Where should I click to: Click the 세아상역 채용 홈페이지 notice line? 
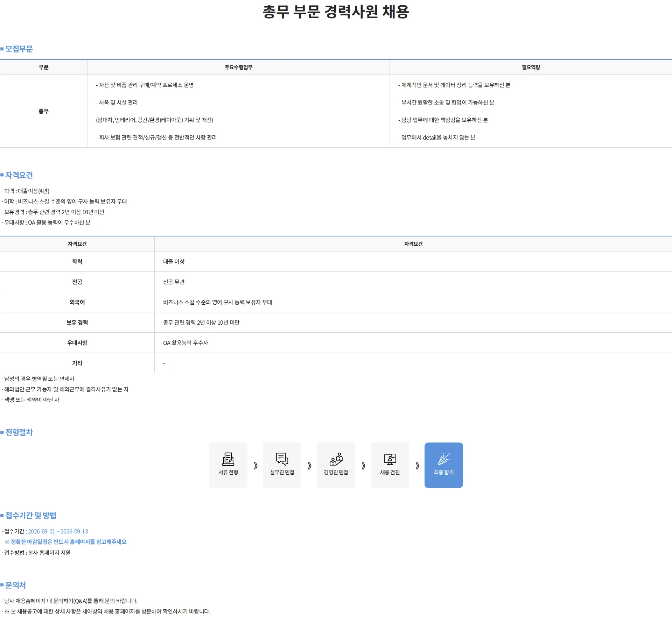(x=106, y=611)
